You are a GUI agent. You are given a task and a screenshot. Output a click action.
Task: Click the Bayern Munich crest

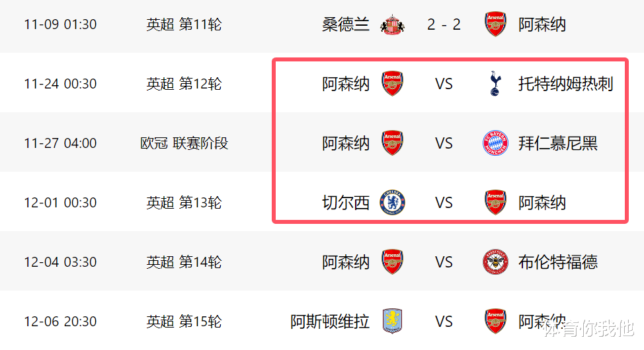click(495, 143)
